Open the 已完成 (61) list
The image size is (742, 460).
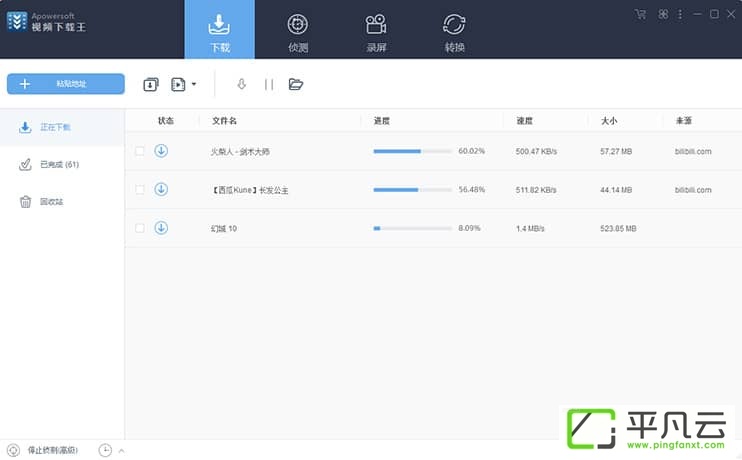pos(62,164)
